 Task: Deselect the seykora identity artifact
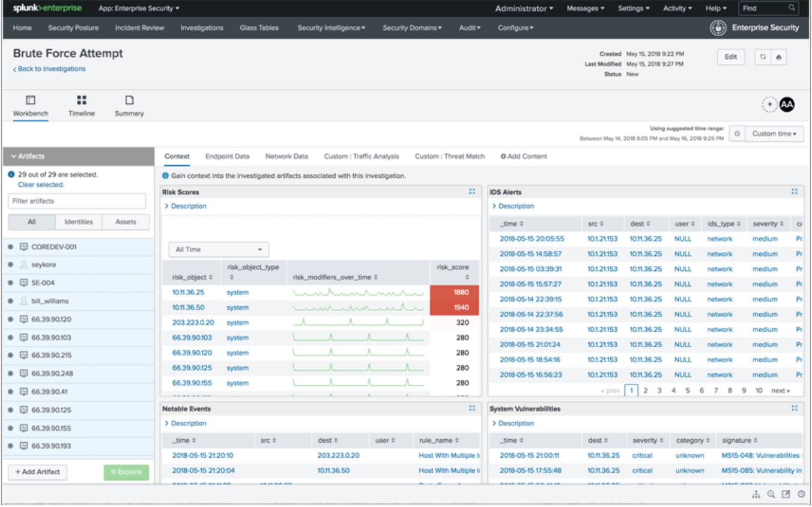[x=10, y=265]
